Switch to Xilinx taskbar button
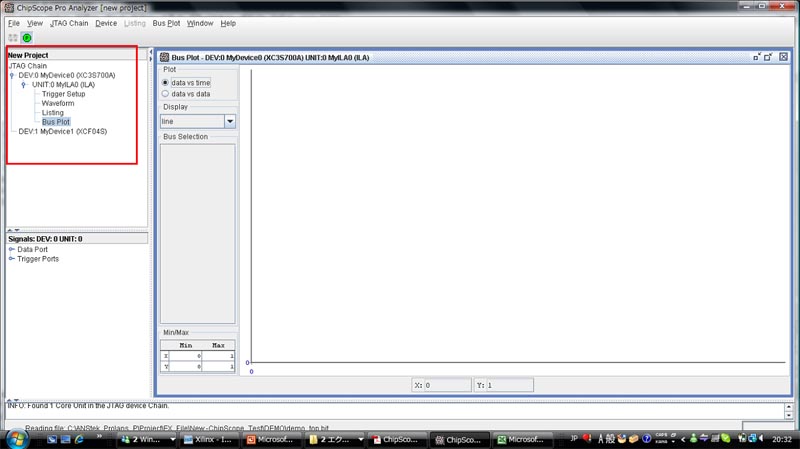The image size is (800, 449). (209, 439)
